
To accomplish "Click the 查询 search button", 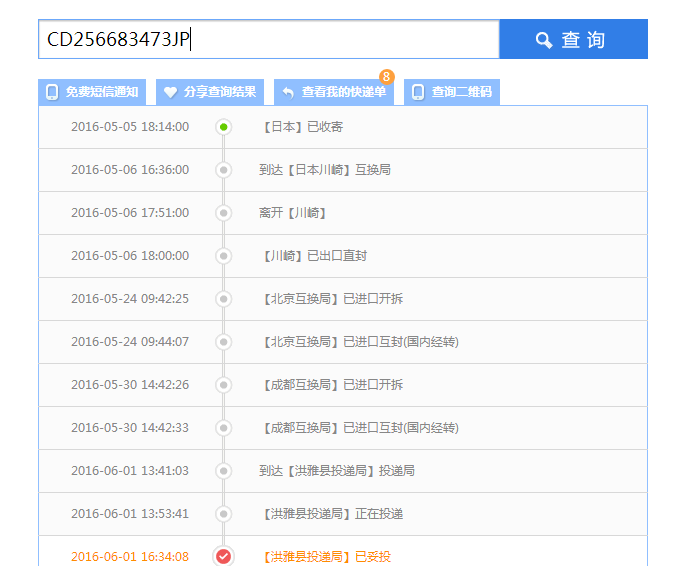I will coord(574,39).
